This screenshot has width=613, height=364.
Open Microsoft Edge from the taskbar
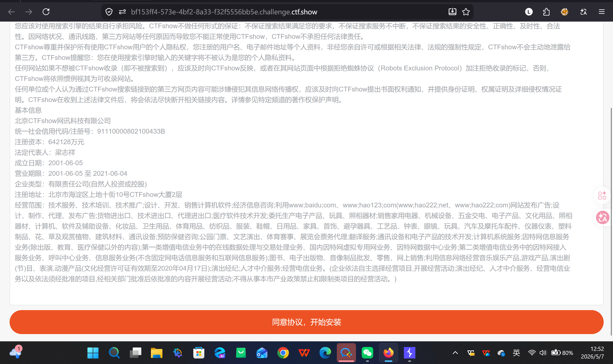pos(325,353)
